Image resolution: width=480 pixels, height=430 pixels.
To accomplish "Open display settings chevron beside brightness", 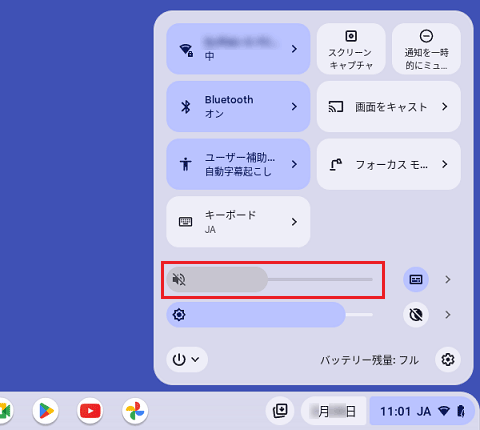I will (448, 315).
